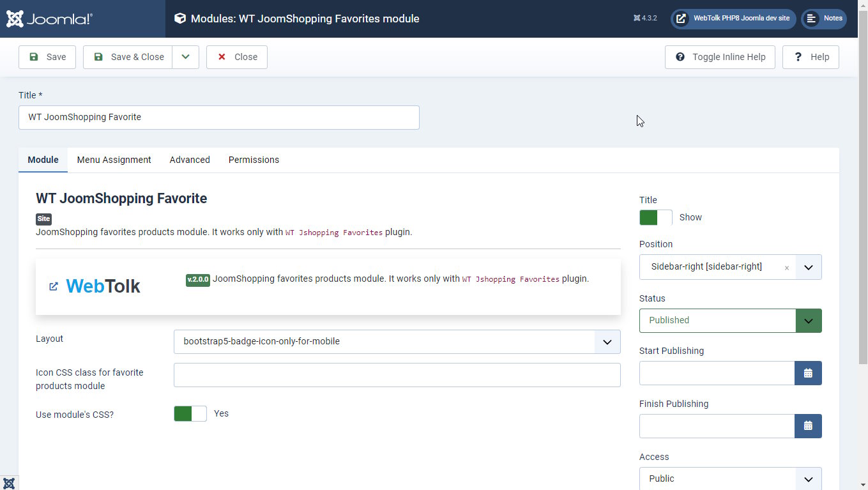Click Toggle Inline Help button

coord(720,57)
